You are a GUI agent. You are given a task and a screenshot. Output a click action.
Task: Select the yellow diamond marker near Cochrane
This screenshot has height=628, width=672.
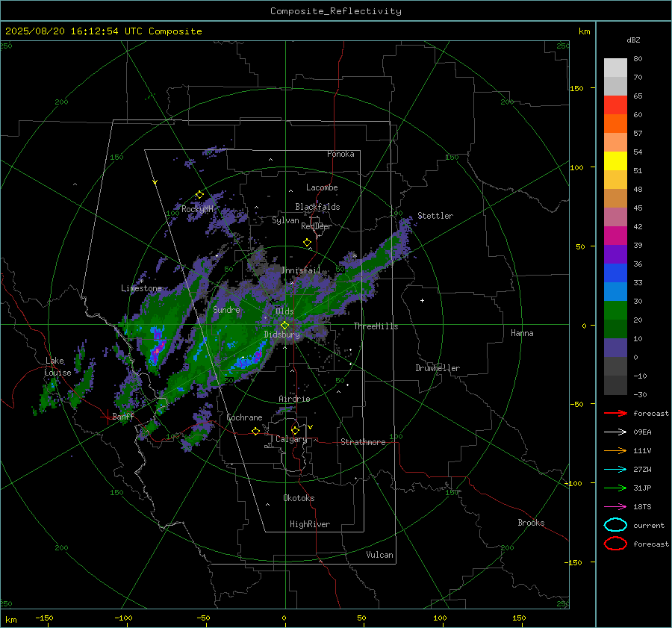pyautogui.click(x=255, y=431)
